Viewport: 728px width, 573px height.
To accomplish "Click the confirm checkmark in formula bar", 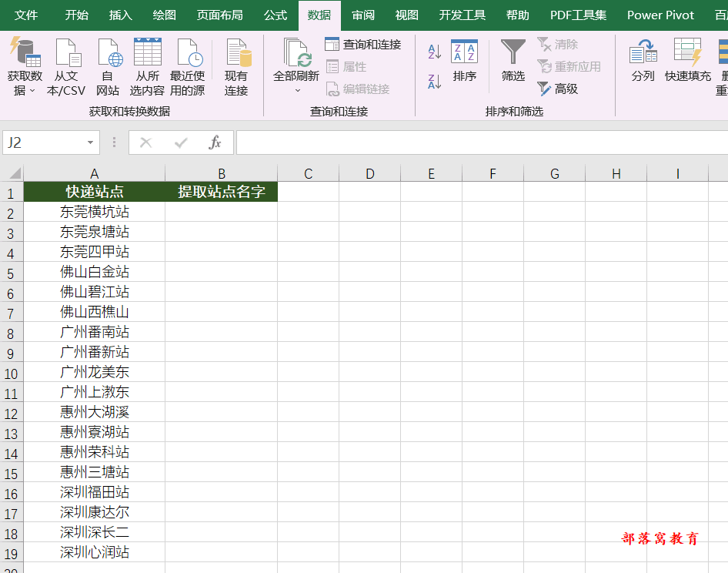I will tap(181, 142).
